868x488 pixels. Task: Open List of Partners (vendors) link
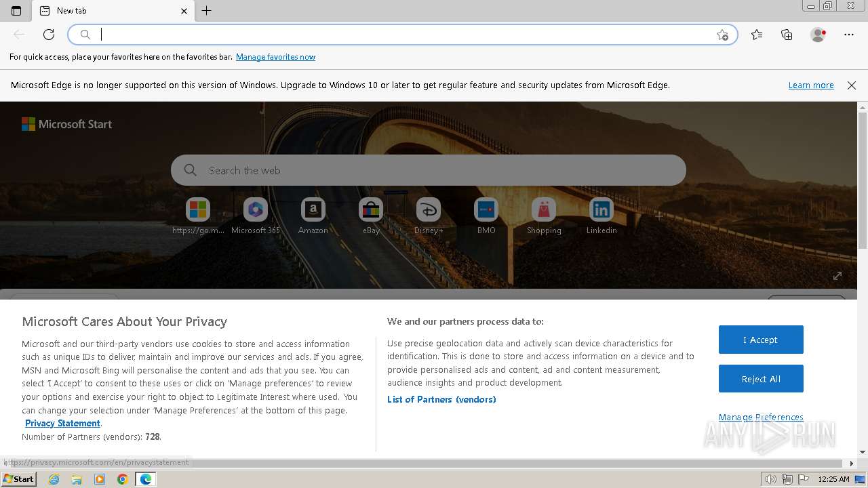tap(441, 399)
